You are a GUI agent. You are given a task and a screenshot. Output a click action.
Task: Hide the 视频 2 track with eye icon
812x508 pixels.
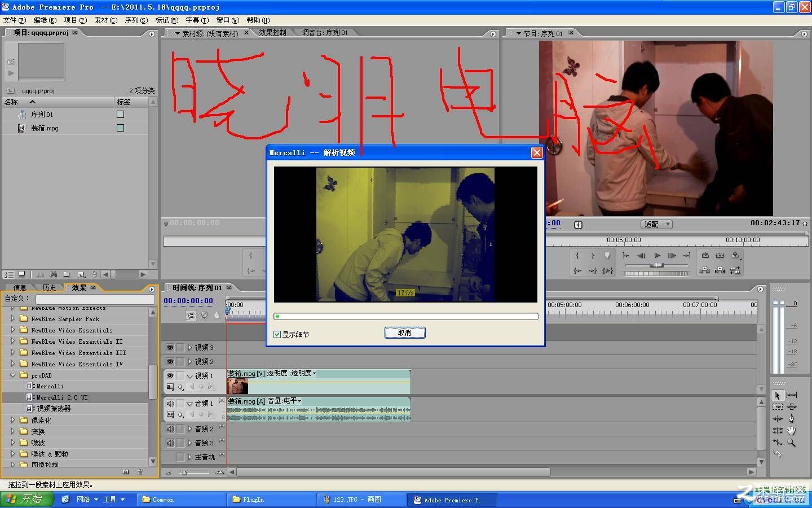pos(170,361)
